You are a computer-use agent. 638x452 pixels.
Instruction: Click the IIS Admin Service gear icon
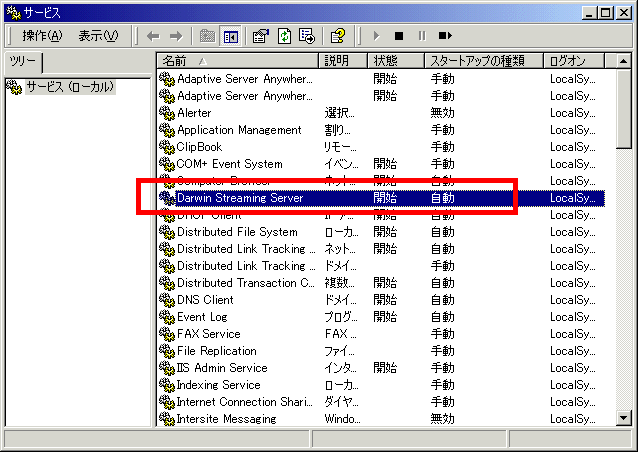[x=167, y=368]
